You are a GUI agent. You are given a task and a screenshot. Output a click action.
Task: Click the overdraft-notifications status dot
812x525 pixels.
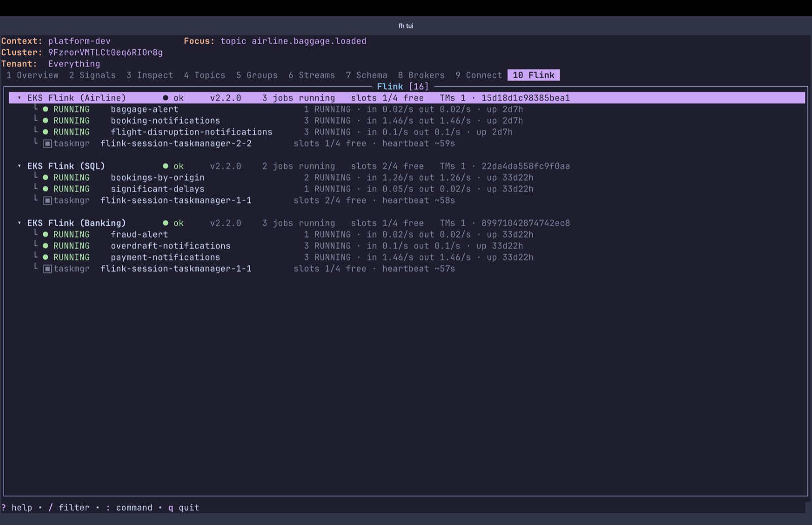pos(46,246)
